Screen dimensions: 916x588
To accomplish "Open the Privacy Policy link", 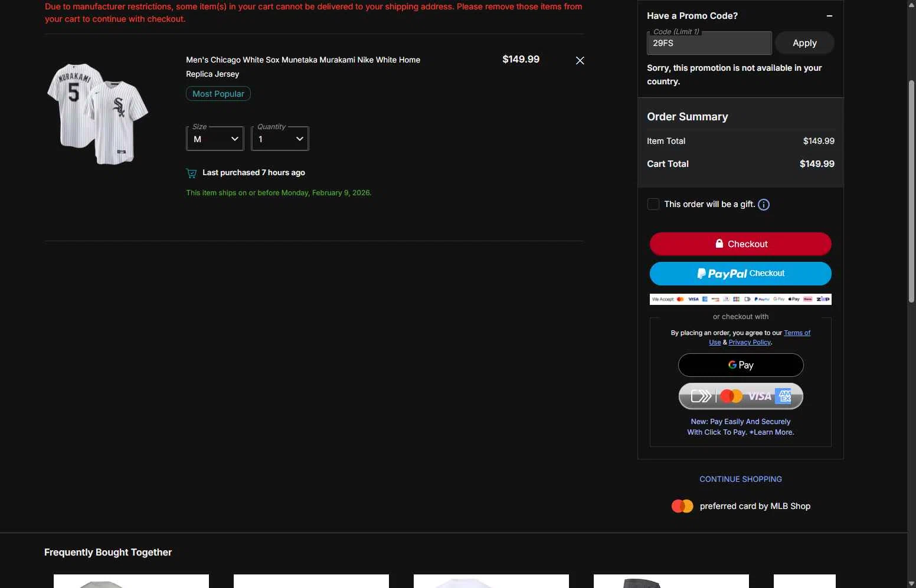I will coord(750,343).
